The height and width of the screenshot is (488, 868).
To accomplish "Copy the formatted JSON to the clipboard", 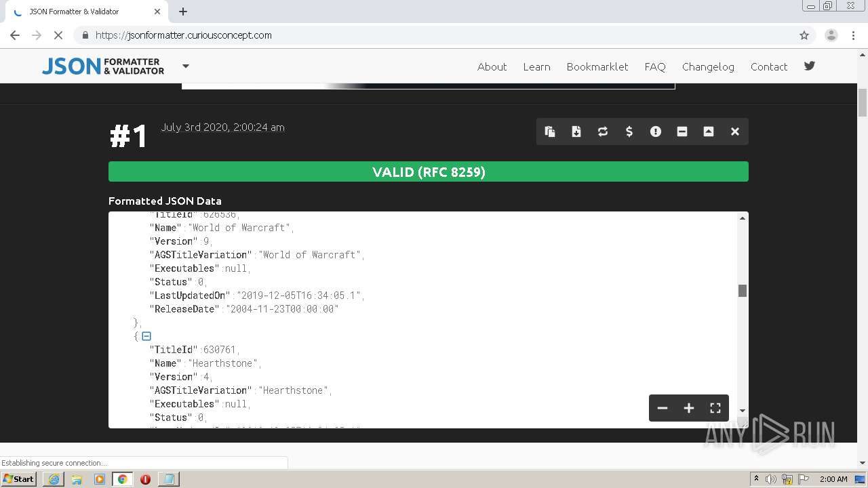I will point(550,131).
